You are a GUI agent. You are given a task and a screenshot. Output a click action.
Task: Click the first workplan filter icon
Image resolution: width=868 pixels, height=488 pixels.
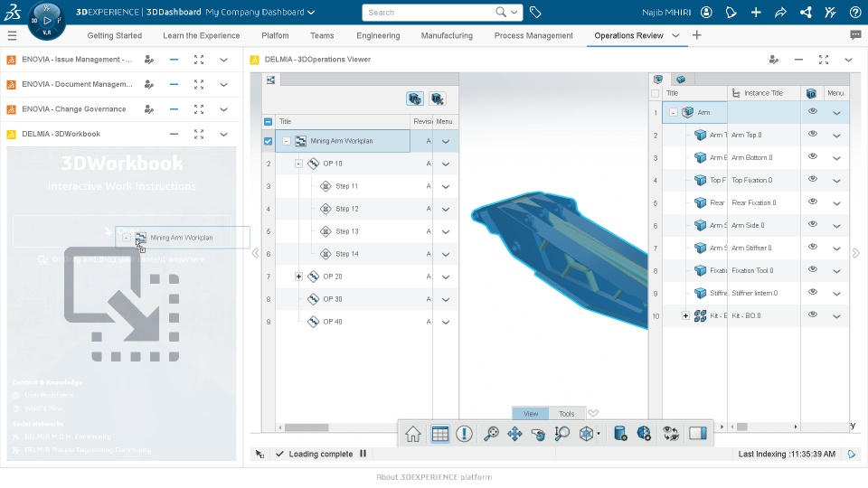pos(415,99)
